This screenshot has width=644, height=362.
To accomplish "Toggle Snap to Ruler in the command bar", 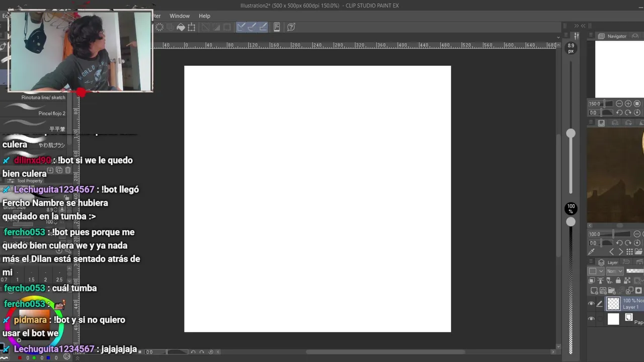I will 241,27.
